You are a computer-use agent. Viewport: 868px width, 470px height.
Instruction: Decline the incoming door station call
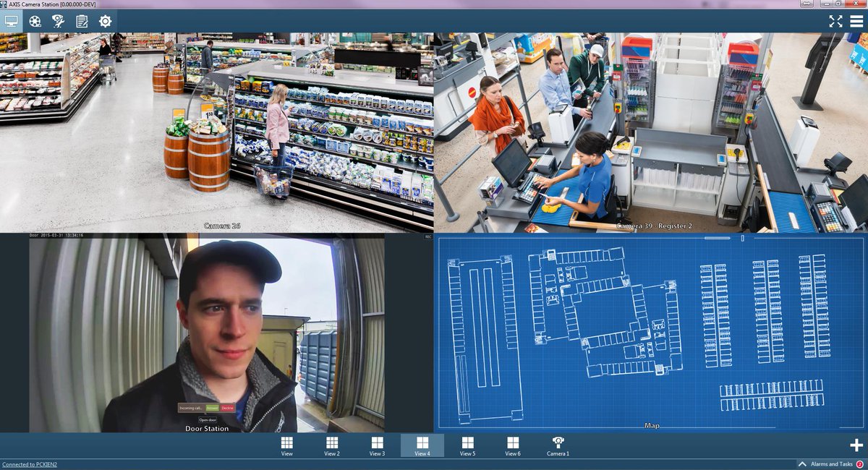click(227, 408)
